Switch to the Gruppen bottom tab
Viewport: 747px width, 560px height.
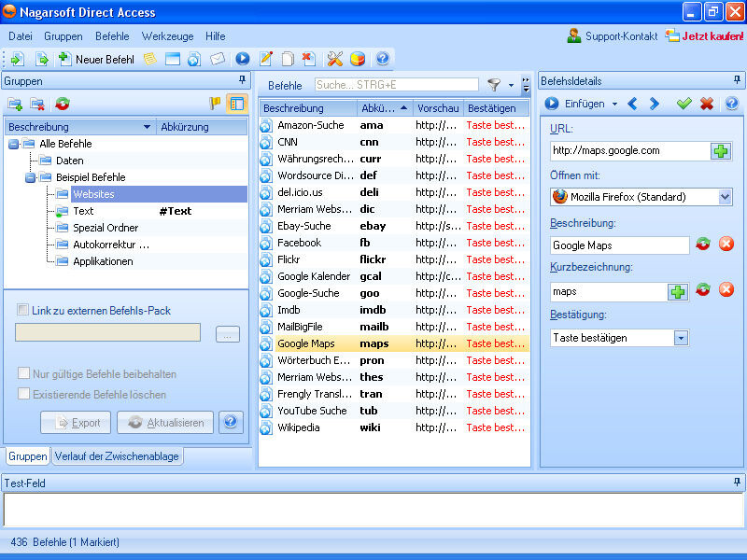28,456
